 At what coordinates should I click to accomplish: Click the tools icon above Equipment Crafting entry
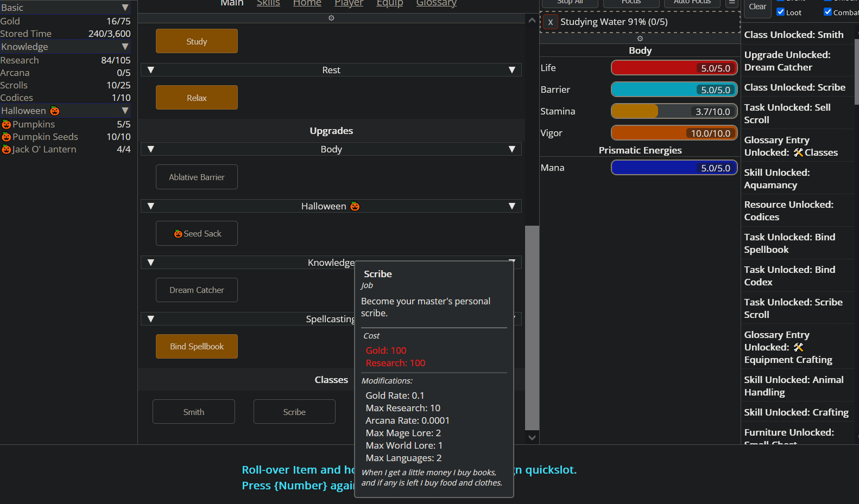[x=798, y=347]
